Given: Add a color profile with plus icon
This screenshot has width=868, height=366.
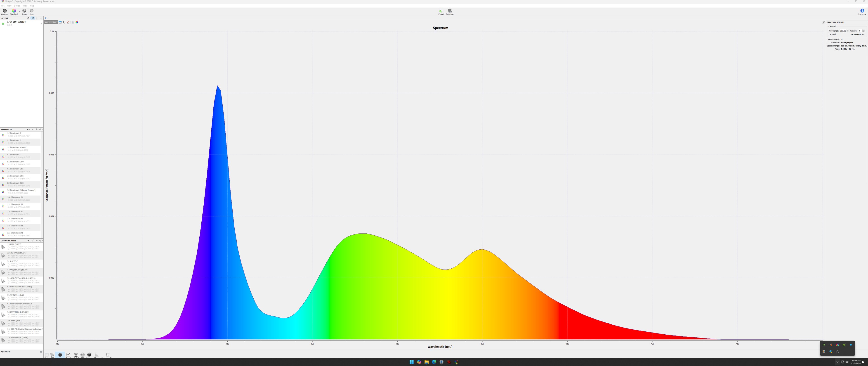Looking at the screenshot, I should [28, 240].
